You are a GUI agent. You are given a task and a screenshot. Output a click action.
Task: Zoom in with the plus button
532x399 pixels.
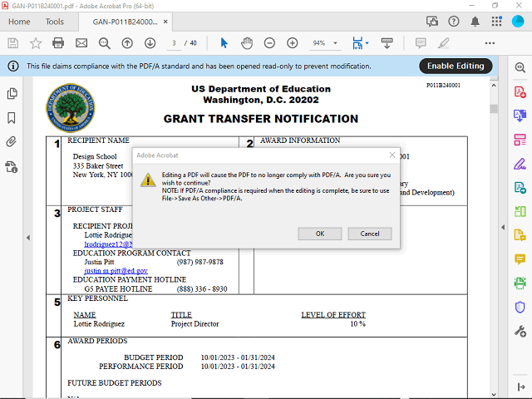tap(292, 43)
